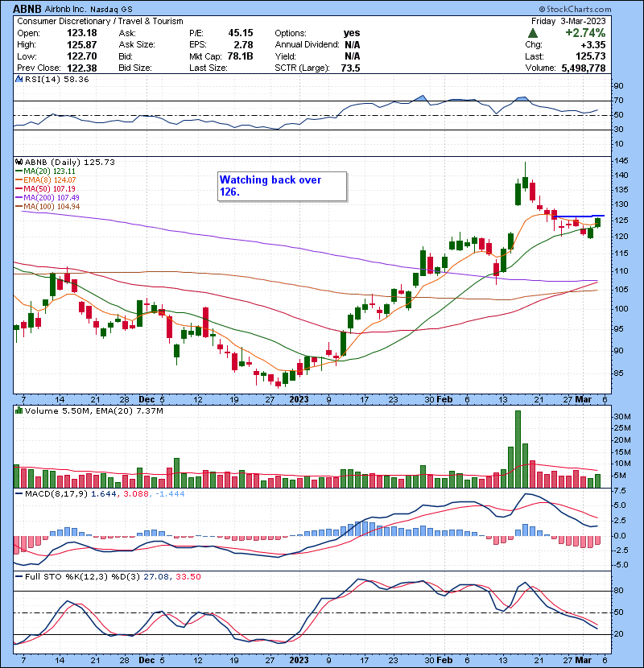
Task: Click the Open value 123.18
Action: [82, 33]
